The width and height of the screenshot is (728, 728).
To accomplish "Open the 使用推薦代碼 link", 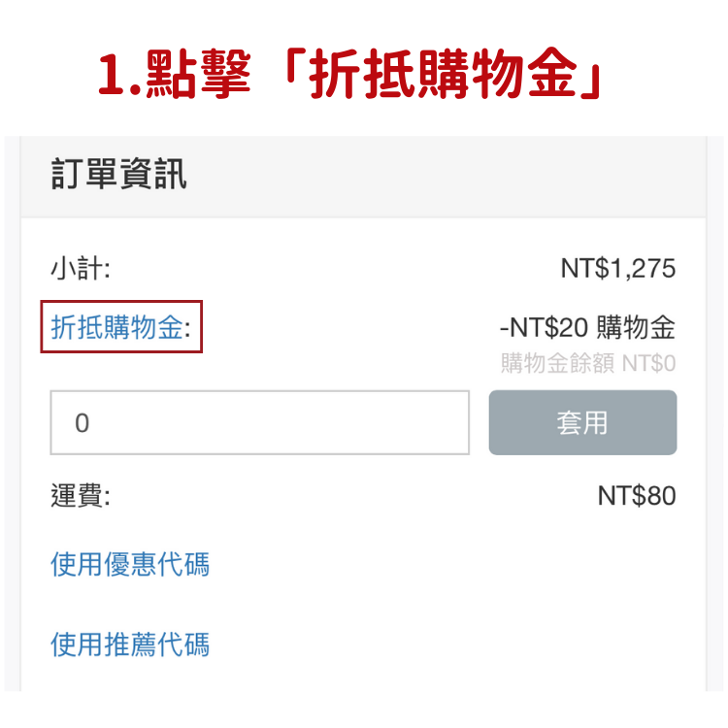I will pyautogui.click(x=129, y=644).
